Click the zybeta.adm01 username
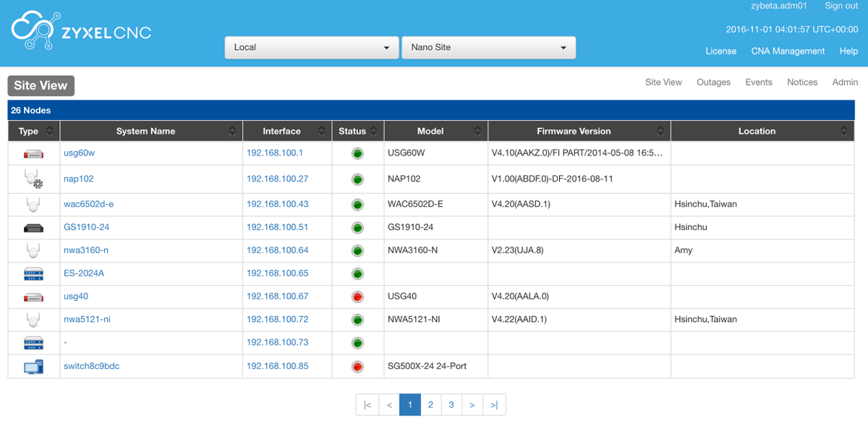 779,6
